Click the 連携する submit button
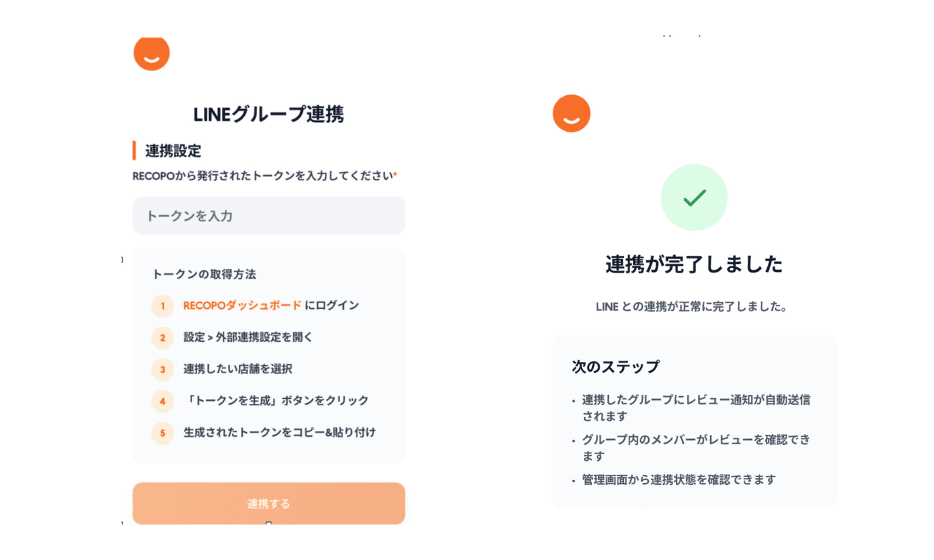This screenshot has height=560, width=934. tap(268, 503)
